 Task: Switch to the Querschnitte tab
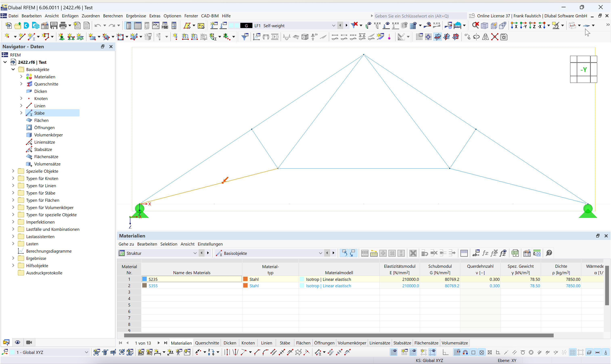coord(207,343)
